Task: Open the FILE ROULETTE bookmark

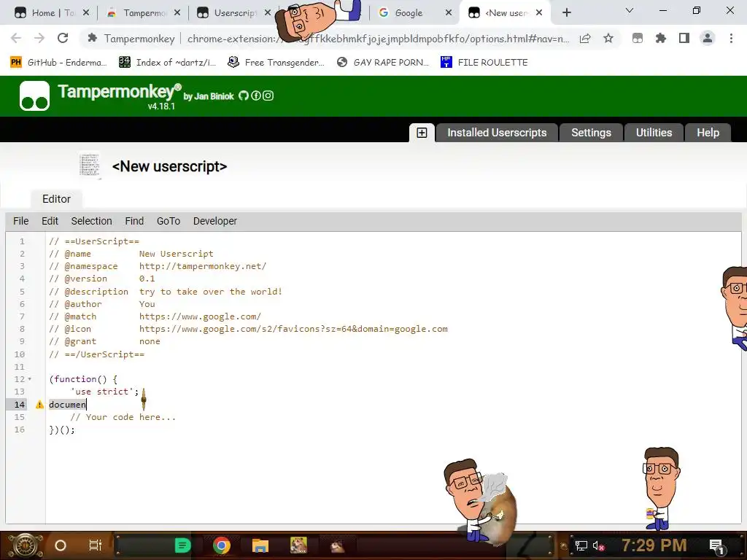Action: 484,63
